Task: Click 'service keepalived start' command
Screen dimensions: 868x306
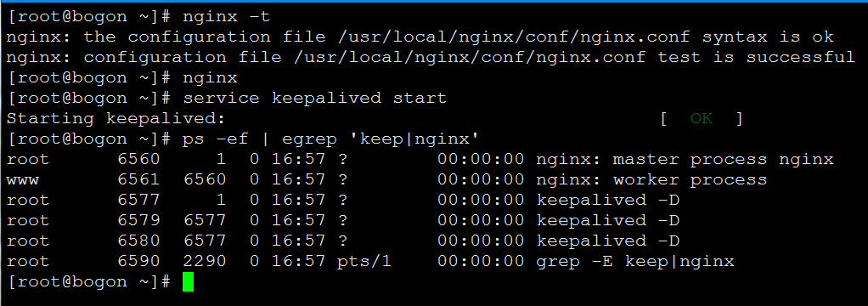Action: coord(314,98)
